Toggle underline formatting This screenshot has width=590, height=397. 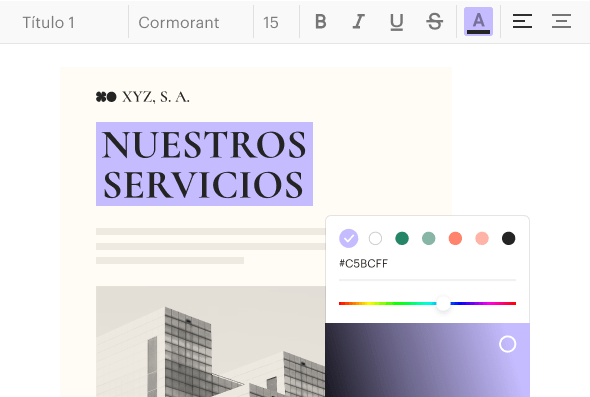click(x=397, y=22)
